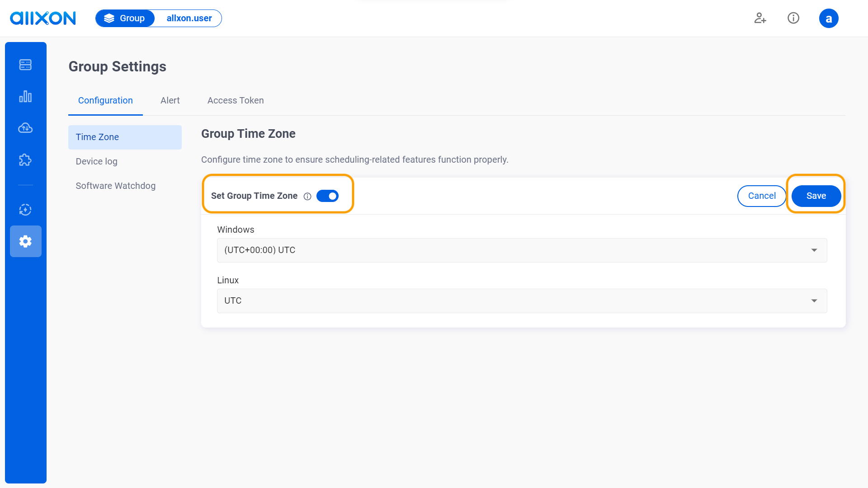Open the Devices panel in the sidebar
Screen dimensions: 868x488
click(x=25, y=65)
